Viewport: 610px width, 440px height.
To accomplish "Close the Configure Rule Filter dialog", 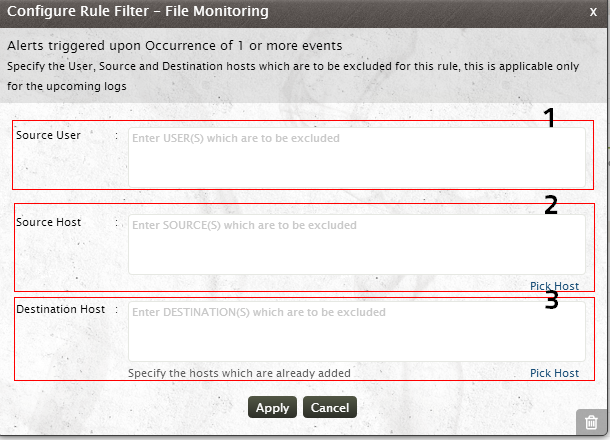I will tap(593, 13).
